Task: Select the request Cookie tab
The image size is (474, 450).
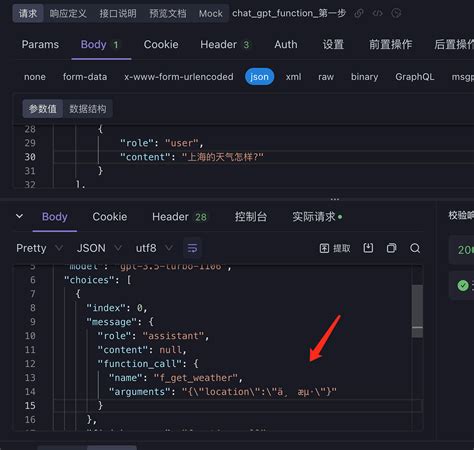Action: (161, 44)
